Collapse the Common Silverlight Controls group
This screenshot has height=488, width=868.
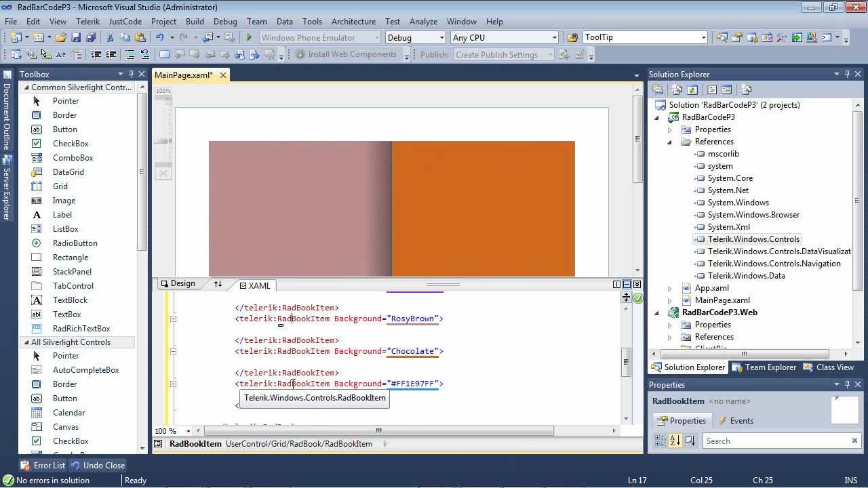pyautogui.click(x=26, y=87)
